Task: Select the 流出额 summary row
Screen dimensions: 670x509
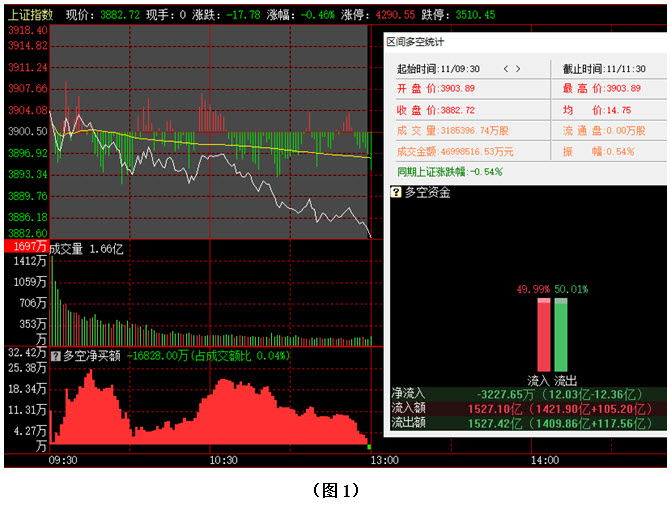Action: (x=525, y=422)
